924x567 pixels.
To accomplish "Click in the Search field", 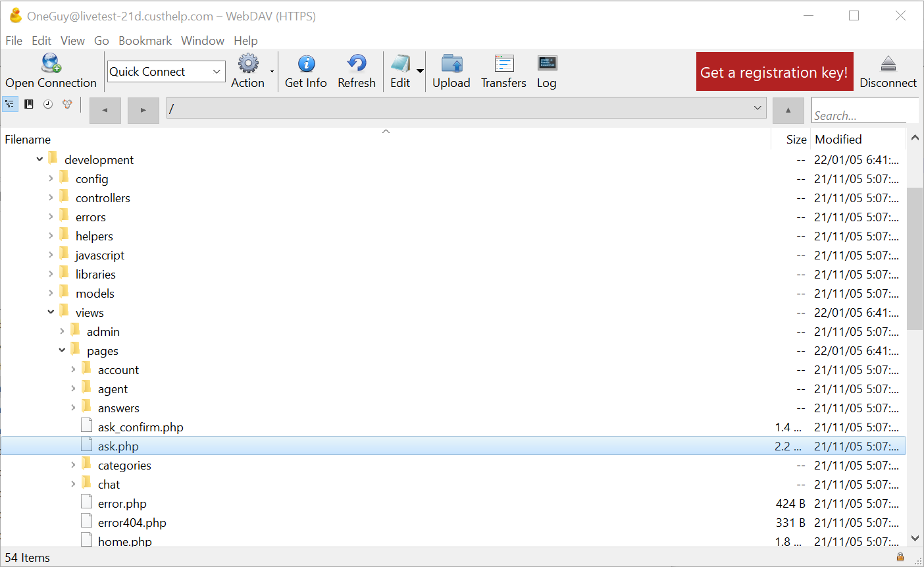I will point(865,110).
